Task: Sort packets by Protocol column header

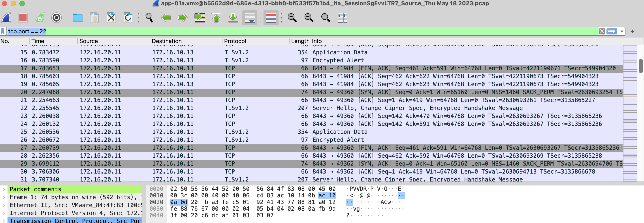Action: pyautogui.click(x=235, y=41)
